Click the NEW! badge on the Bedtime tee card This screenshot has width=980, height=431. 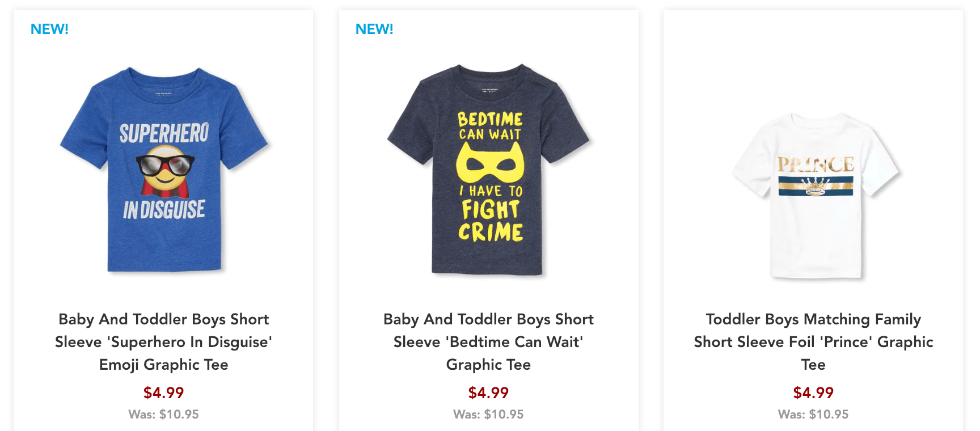(x=374, y=29)
